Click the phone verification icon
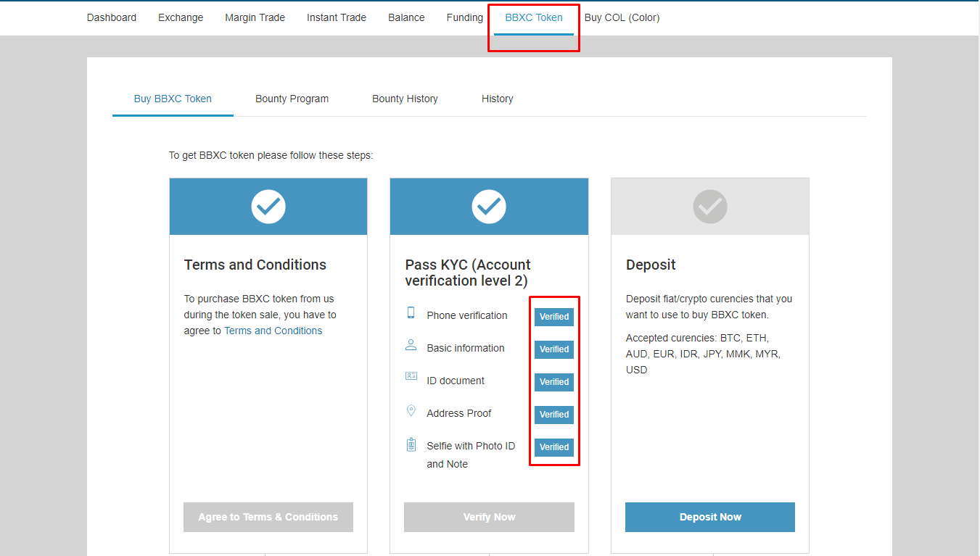This screenshot has height=556, width=980. [x=411, y=313]
